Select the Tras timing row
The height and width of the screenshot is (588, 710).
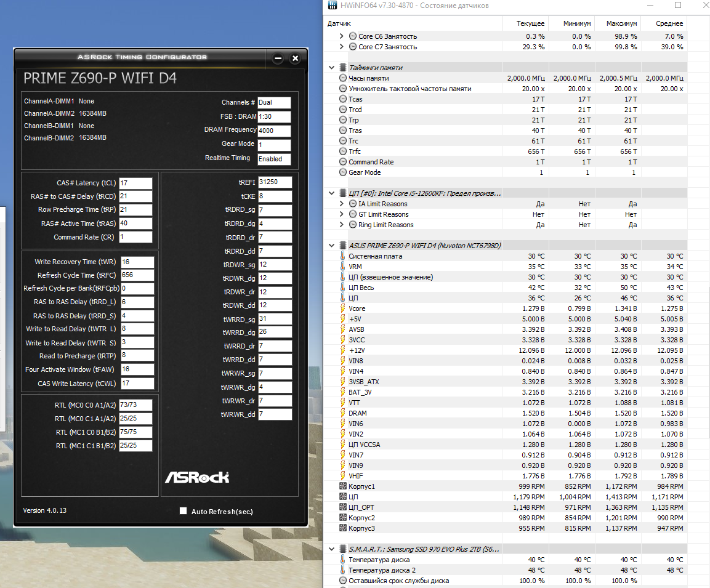[506, 131]
